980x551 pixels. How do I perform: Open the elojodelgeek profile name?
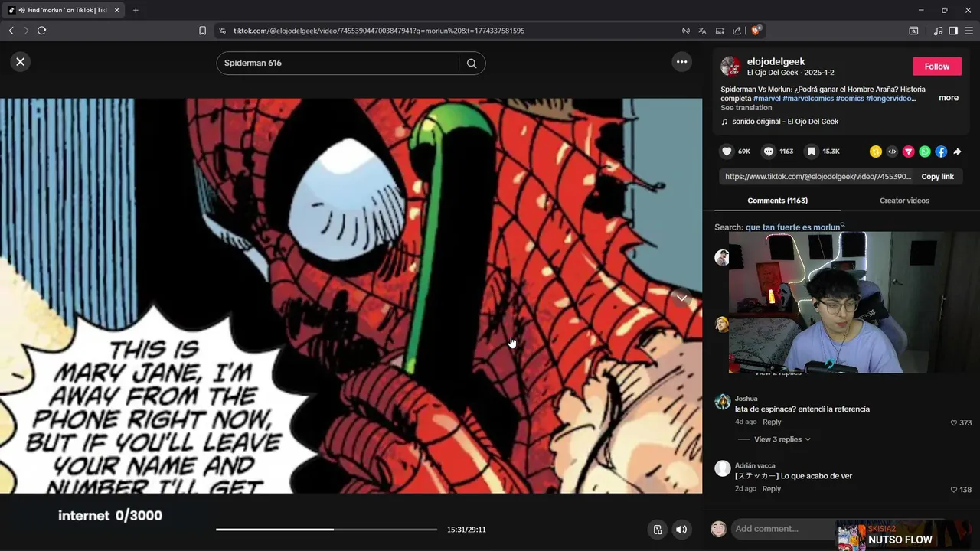tap(776, 61)
